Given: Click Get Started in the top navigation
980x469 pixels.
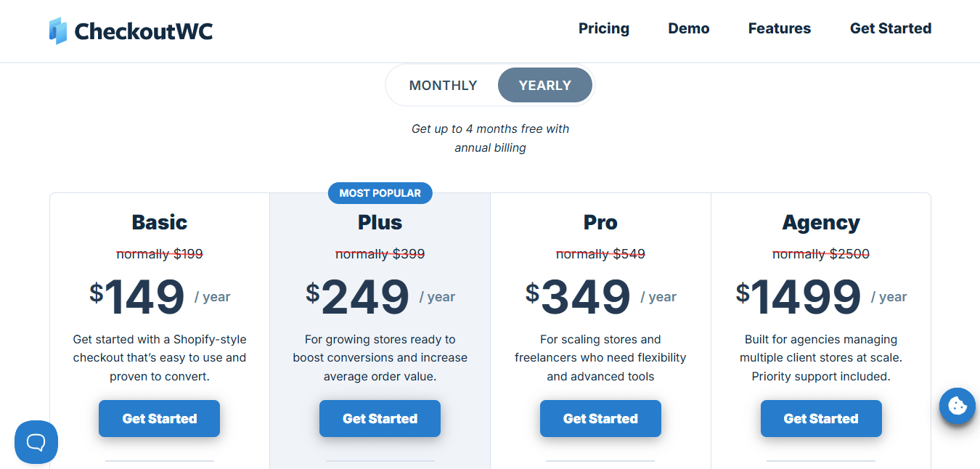Looking at the screenshot, I should pyautogui.click(x=891, y=28).
